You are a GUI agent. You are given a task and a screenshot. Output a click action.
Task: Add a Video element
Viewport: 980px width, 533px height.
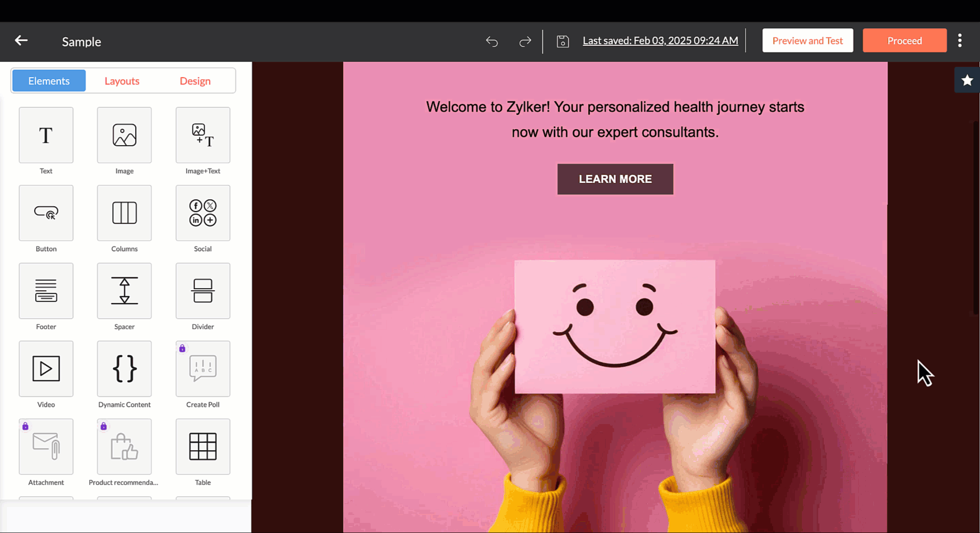tap(46, 369)
